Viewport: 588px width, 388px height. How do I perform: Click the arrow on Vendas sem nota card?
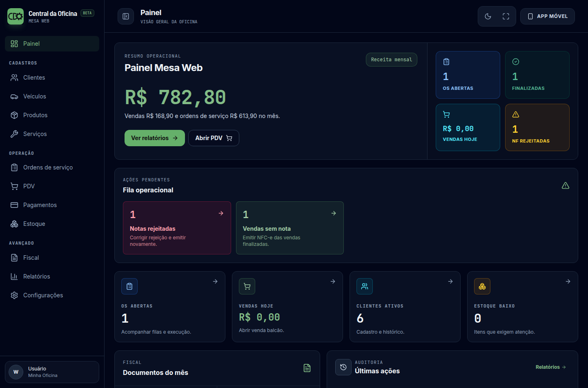coord(334,213)
